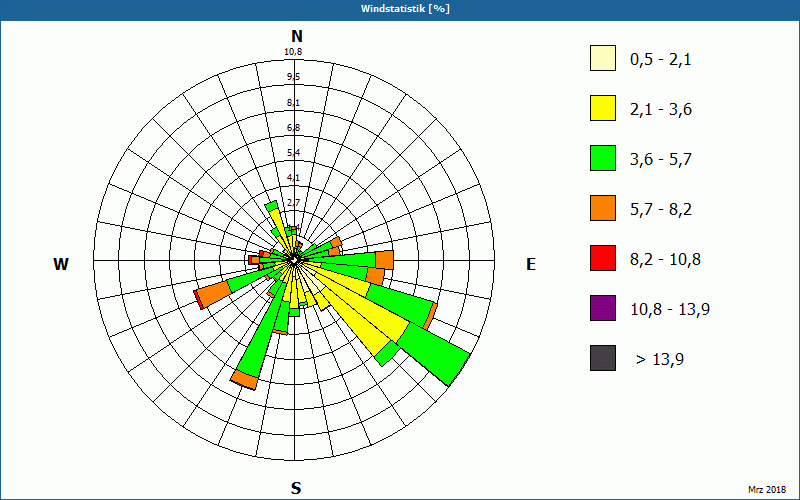Click the longest green southeast wind bar
Viewport: 800px width, 500px height.
[434, 356]
